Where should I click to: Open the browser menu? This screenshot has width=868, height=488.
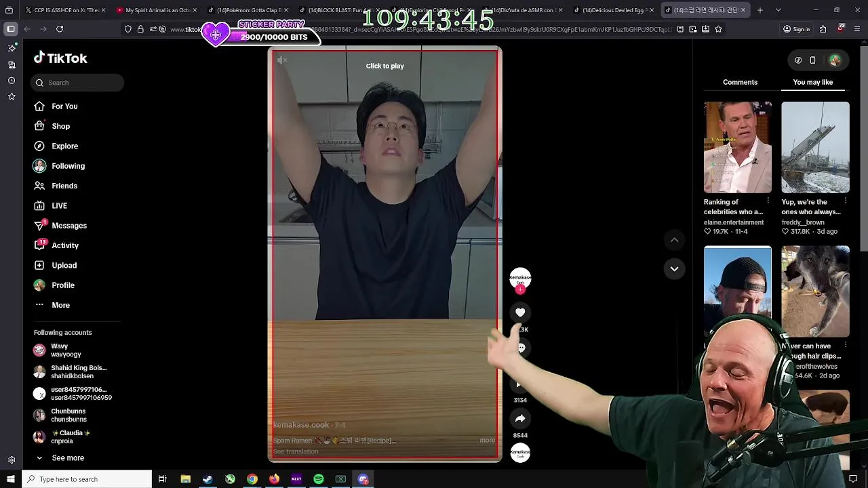tap(858, 29)
